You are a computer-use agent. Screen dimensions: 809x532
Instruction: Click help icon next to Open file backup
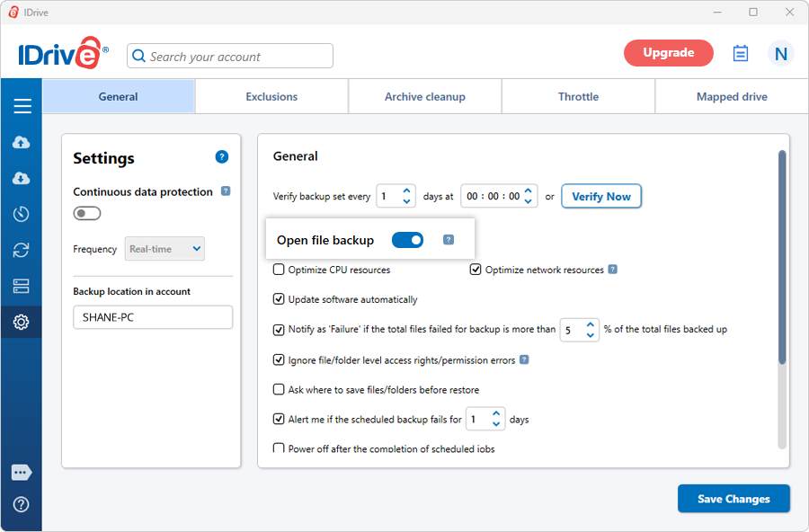[449, 239]
